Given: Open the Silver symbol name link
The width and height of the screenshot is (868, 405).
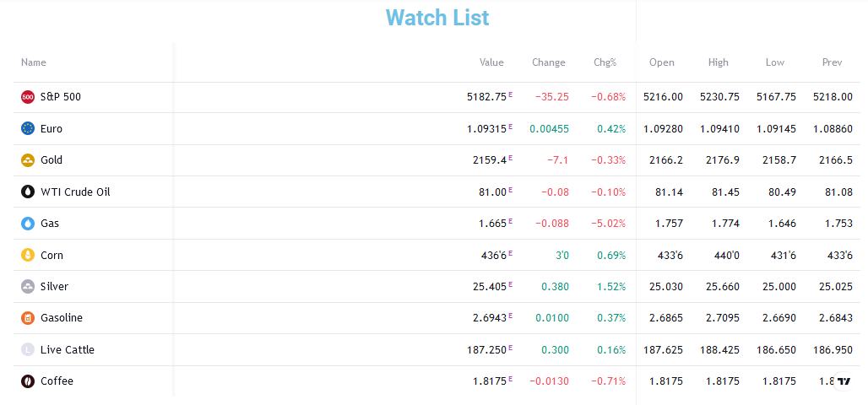Looking at the screenshot, I should point(54,287).
